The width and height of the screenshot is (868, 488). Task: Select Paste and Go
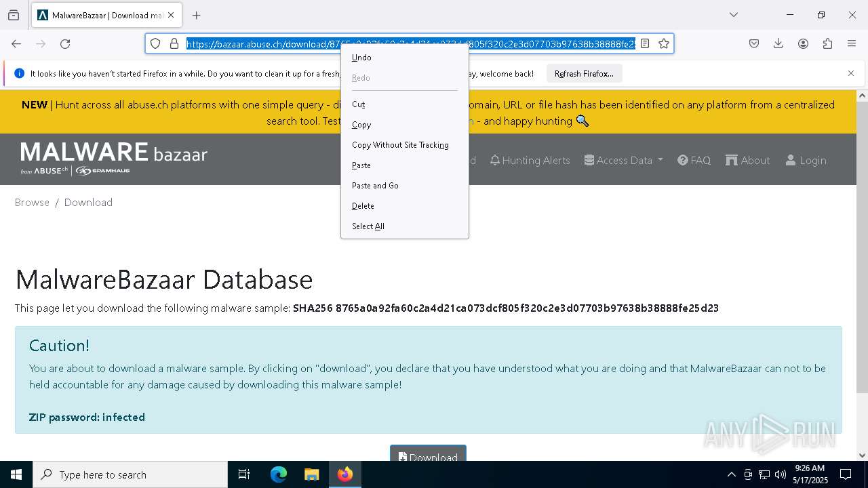404,186
